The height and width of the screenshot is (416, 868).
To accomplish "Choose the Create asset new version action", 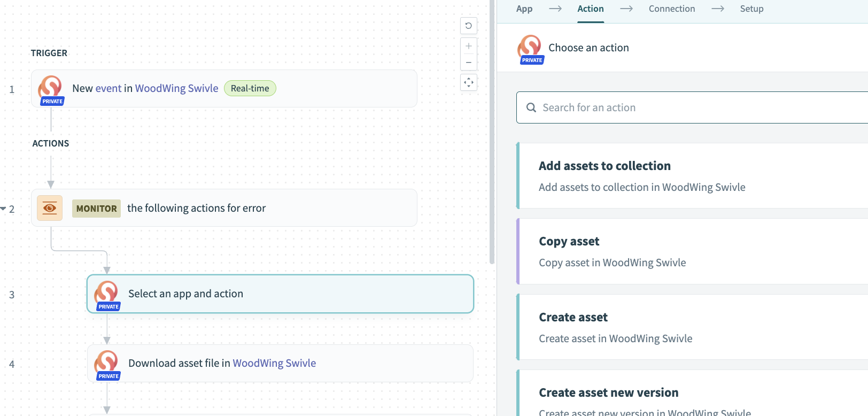I will (692, 393).
